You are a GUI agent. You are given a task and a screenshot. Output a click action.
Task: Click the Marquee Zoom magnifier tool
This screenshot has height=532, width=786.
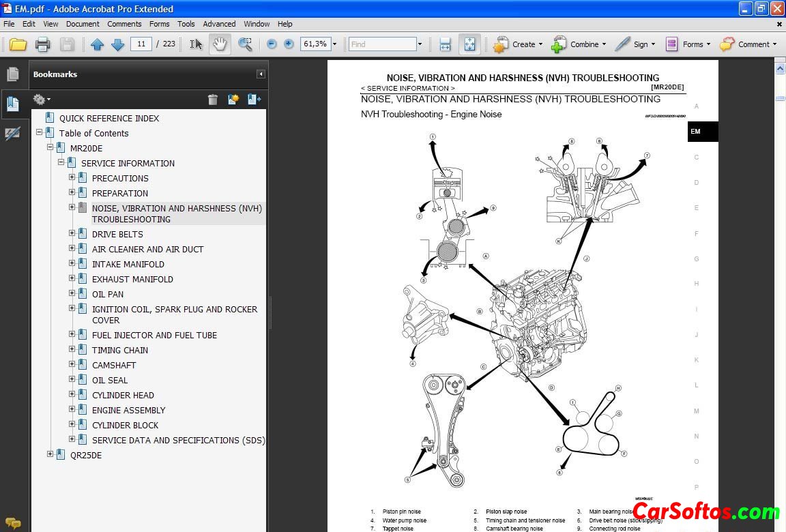245,44
